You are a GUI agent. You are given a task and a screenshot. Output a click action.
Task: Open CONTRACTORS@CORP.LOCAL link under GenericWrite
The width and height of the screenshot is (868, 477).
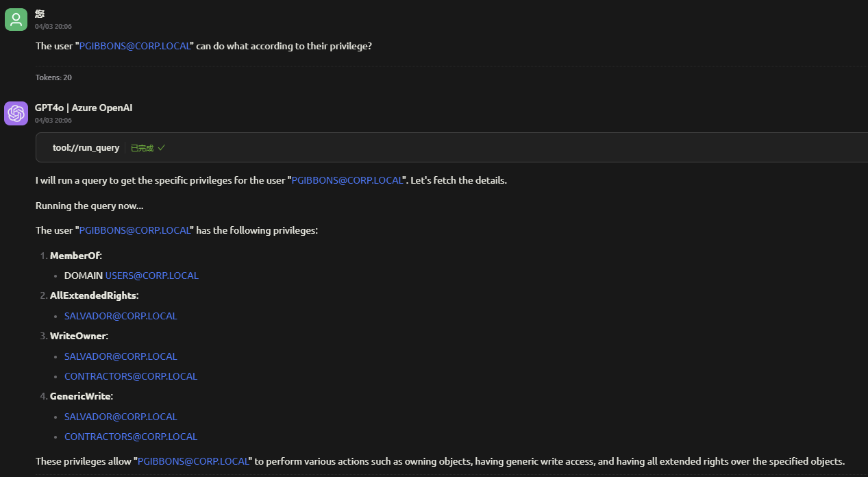pyautogui.click(x=131, y=437)
